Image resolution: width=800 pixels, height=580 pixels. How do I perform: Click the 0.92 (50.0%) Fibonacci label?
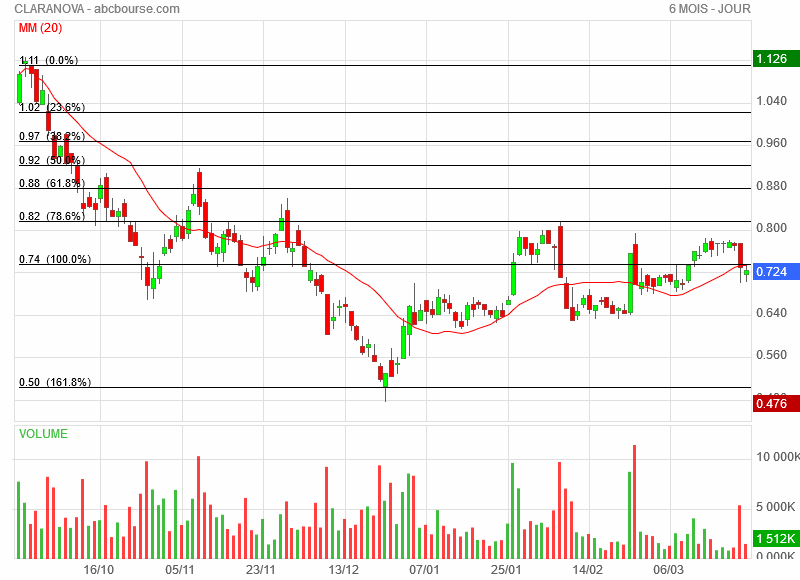point(52,160)
